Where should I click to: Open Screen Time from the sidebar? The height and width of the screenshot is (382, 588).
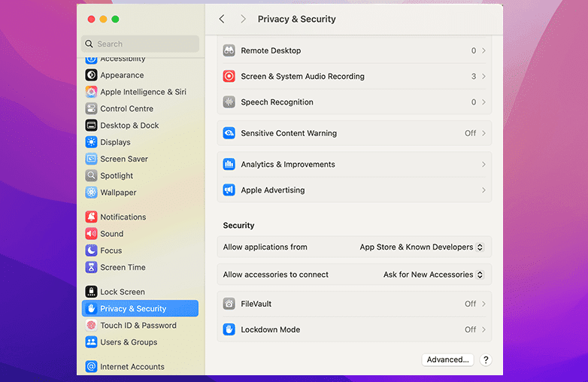tap(141, 267)
